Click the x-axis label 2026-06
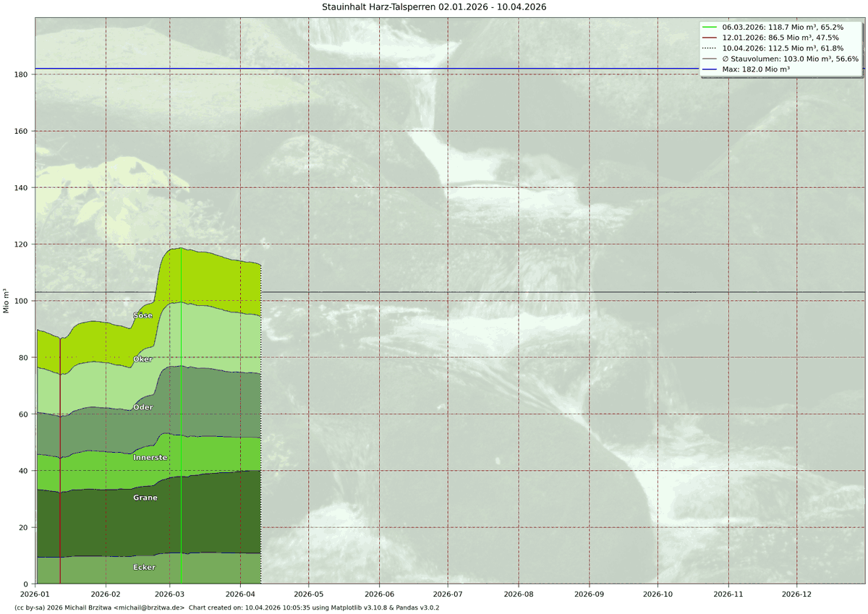 pos(378,593)
